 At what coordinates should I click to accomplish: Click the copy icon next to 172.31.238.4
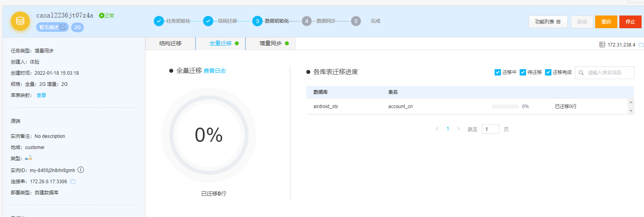(641, 45)
